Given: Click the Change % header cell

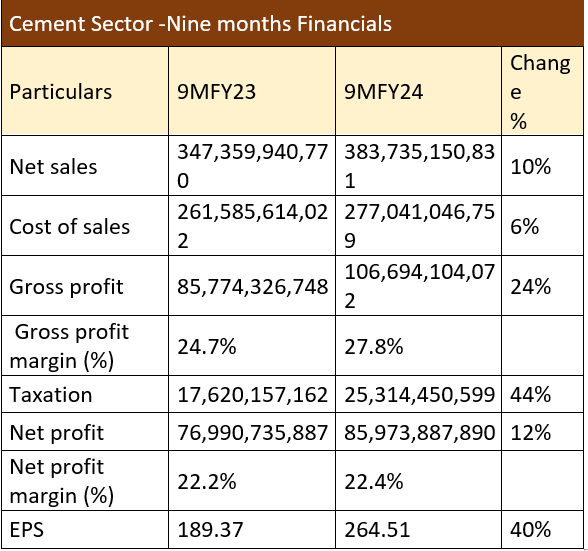Looking at the screenshot, I should point(543,91).
